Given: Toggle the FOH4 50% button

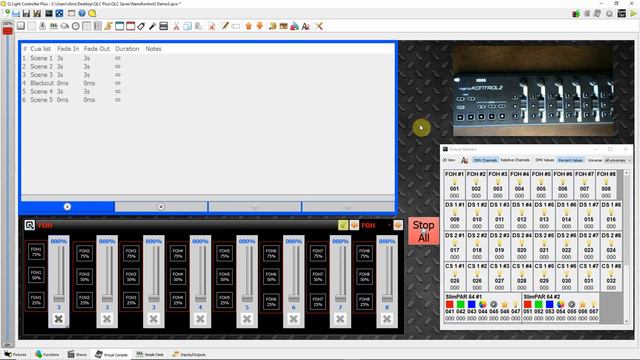Looking at the screenshot, I should pos(178,277).
